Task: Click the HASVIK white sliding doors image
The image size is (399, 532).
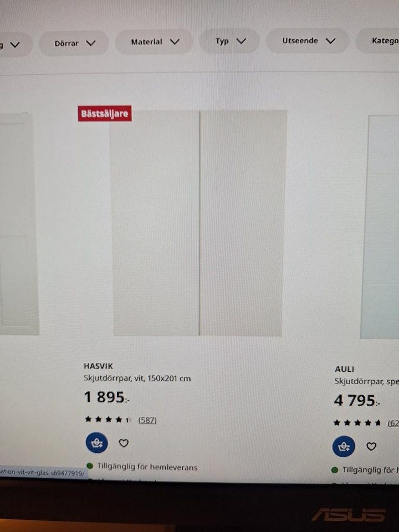Action: point(198,223)
